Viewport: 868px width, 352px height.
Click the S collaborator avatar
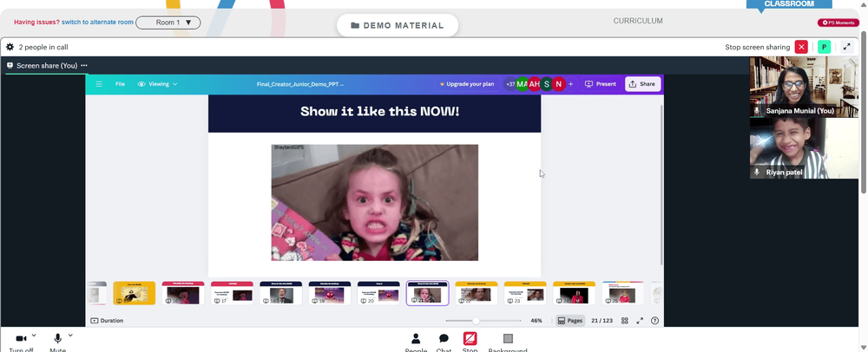(x=546, y=84)
